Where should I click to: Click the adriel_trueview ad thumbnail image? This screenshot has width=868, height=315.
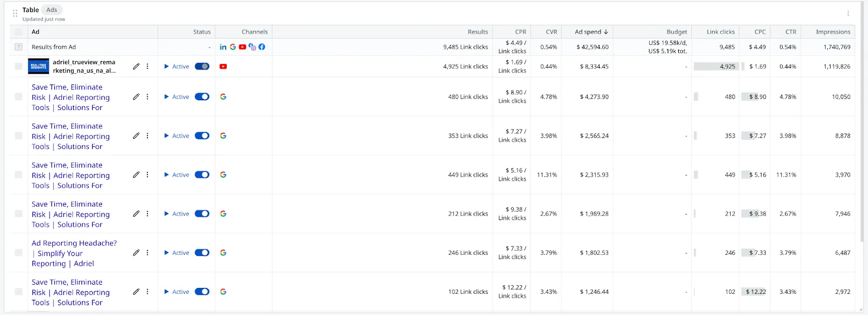[x=39, y=67]
